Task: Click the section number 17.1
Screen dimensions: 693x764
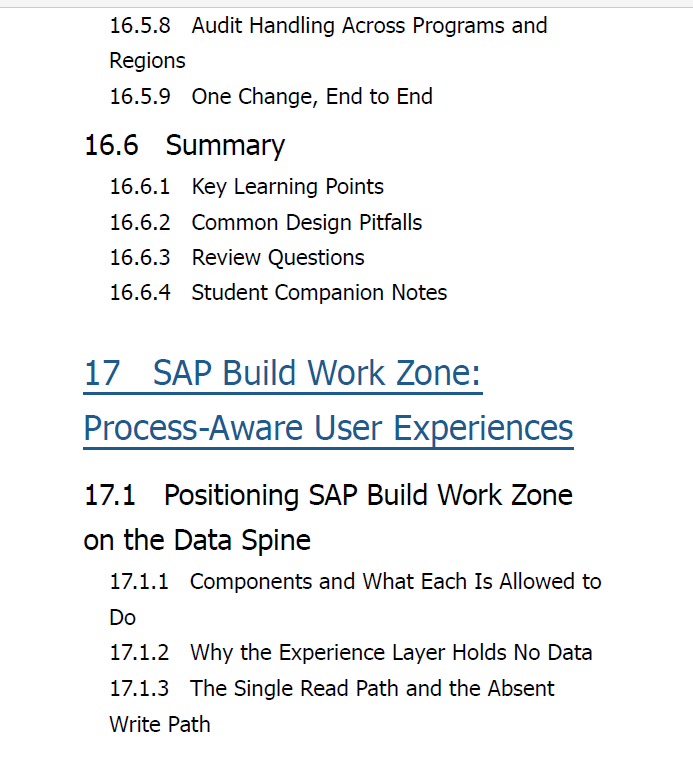Action: [110, 496]
